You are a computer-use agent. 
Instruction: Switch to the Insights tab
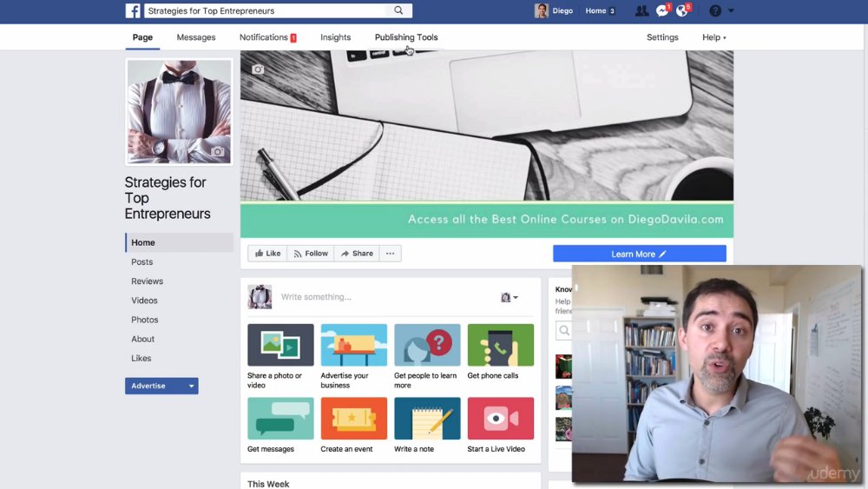point(335,37)
